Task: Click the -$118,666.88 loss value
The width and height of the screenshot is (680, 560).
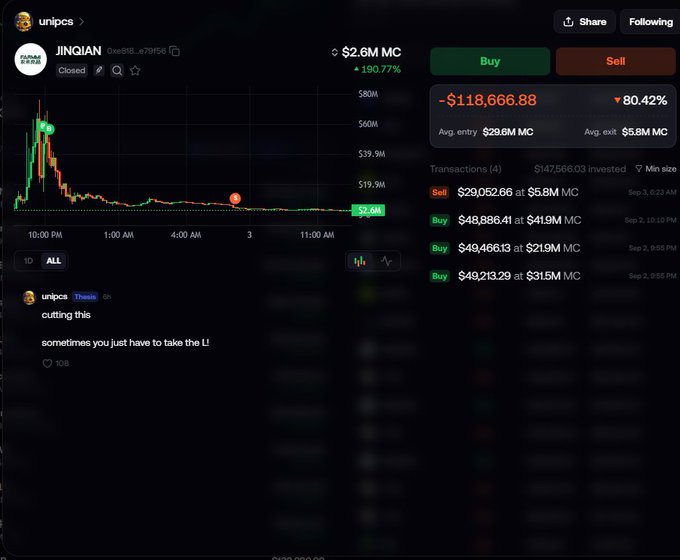Action: 487,100
